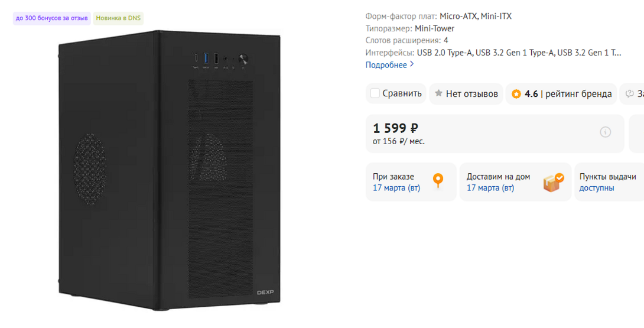Open the "Подробнее" specifications link
The height and width of the screenshot is (328, 644).
click(386, 65)
